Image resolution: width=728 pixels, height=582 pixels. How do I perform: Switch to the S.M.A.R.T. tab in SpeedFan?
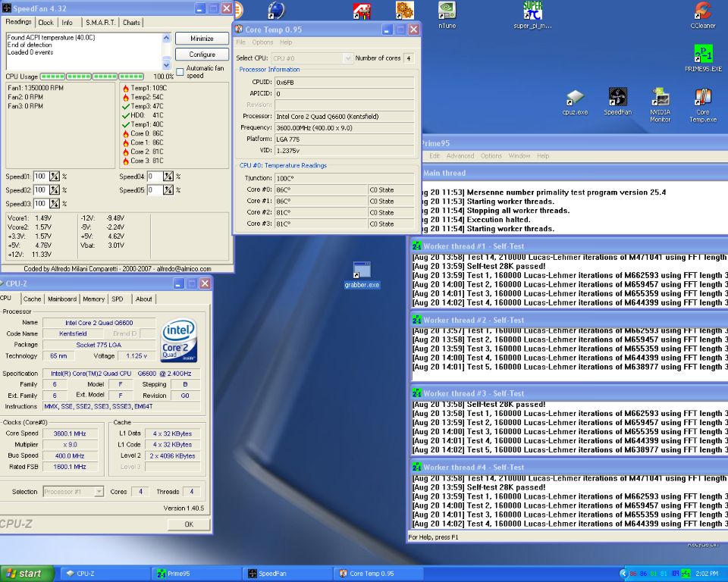100,23
